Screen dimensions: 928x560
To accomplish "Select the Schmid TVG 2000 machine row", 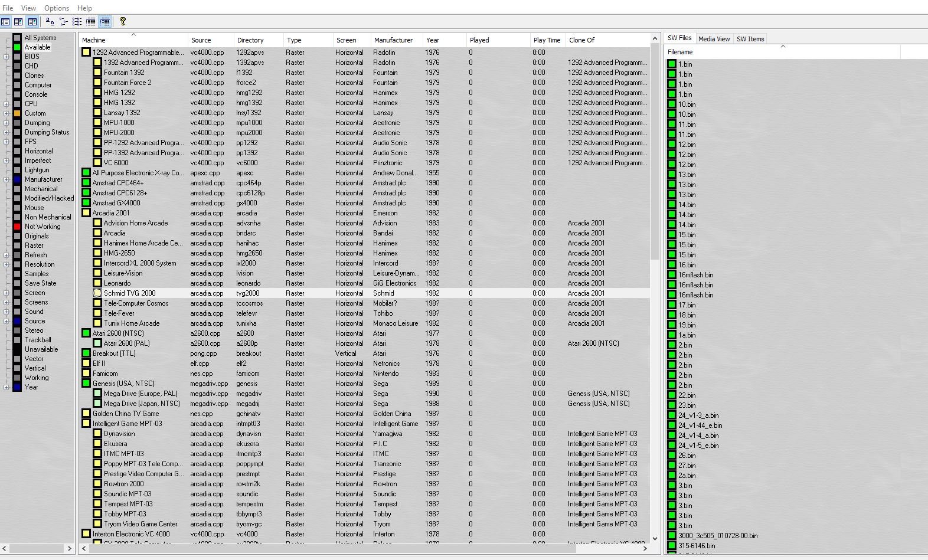I will click(x=364, y=293).
